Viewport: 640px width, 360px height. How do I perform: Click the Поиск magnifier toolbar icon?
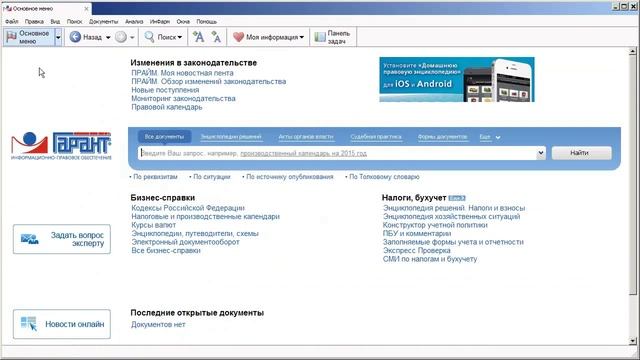click(149, 37)
